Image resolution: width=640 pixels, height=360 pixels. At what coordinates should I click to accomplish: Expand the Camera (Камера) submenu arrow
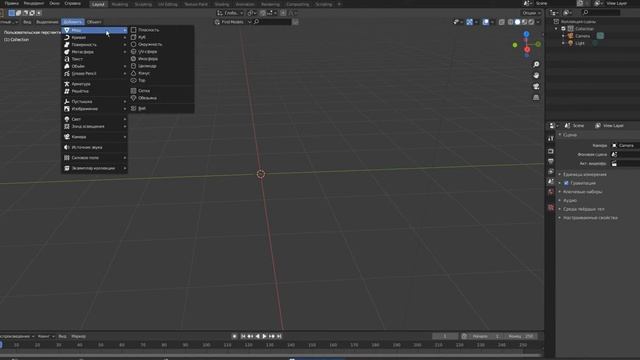point(125,137)
